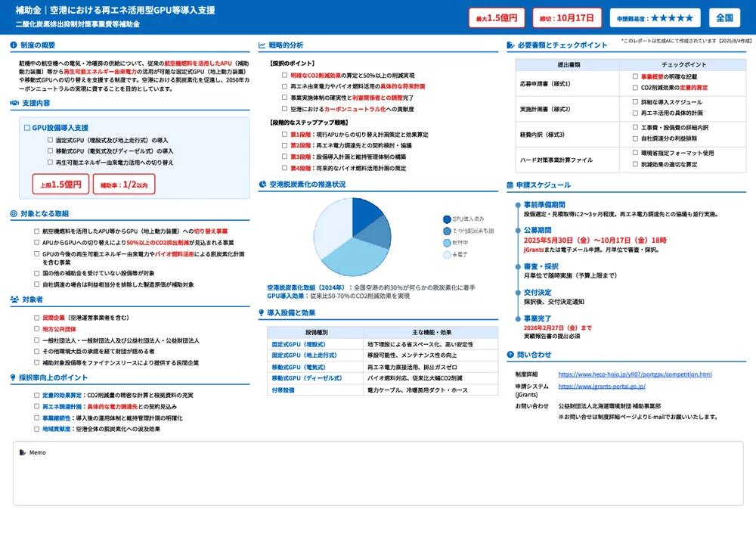756x534 pixels.
Task: Tick the 固定式GPU（埋設式及び地上走行式）checkbox
Action: [50, 140]
